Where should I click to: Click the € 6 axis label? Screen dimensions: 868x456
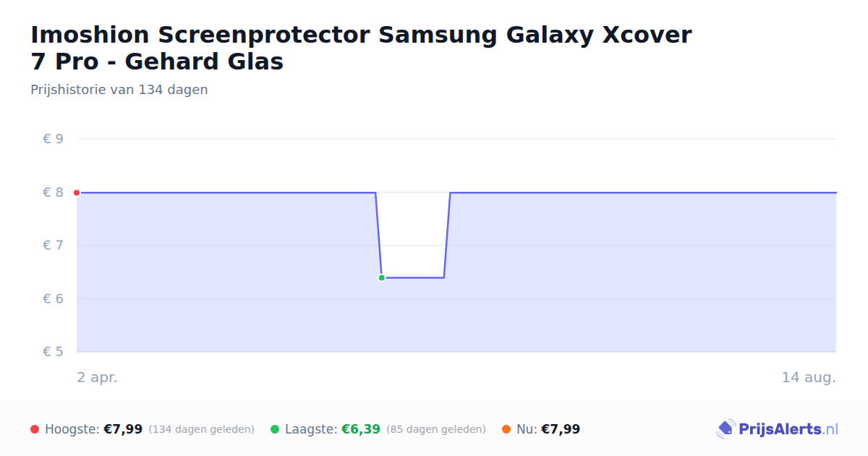[53, 299]
